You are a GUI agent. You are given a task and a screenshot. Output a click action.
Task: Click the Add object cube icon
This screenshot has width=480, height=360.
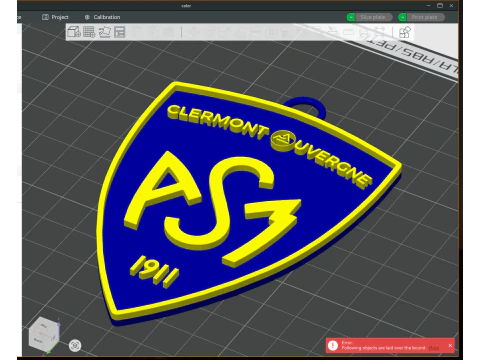click(74, 32)
